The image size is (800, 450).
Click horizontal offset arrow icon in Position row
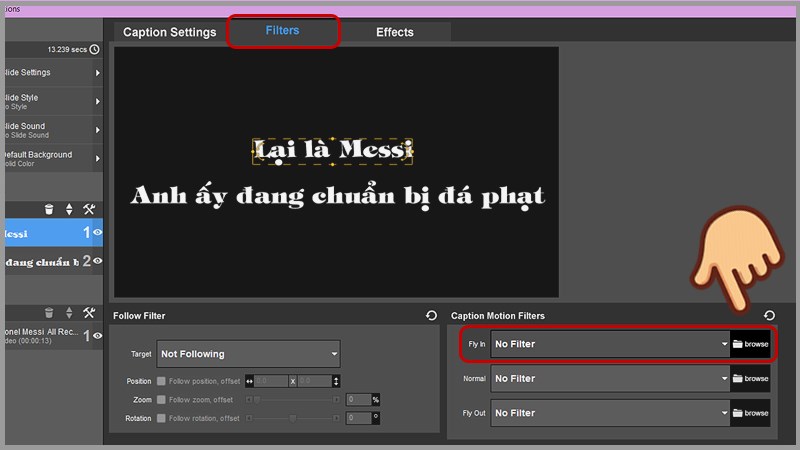pyautogui.click(x=249, y=381)
